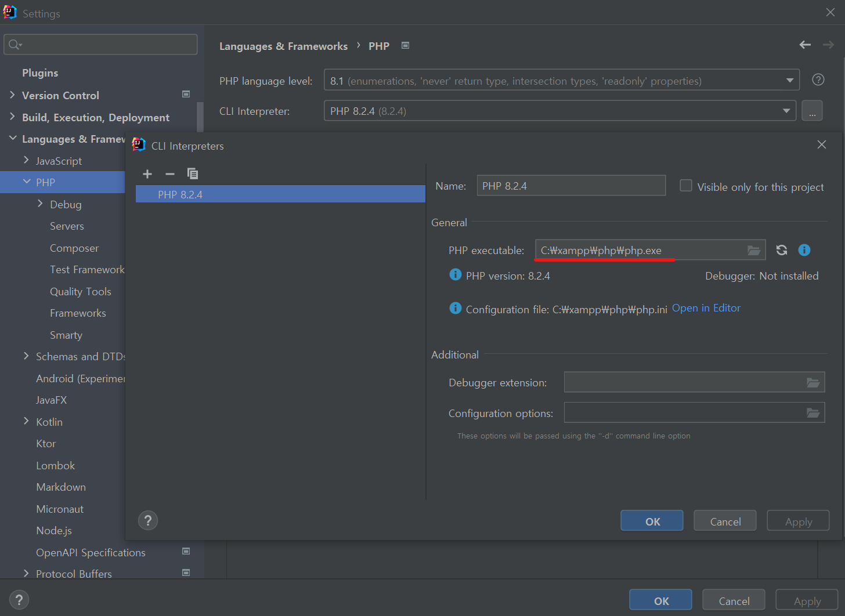Open Node.js settings page
The image size is (845, 616).
coord(54,531)
